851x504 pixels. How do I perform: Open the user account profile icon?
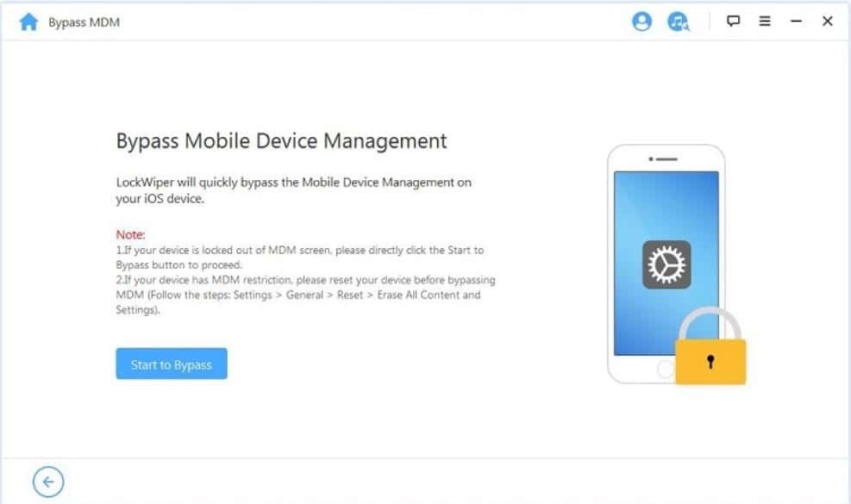point(641,22)
